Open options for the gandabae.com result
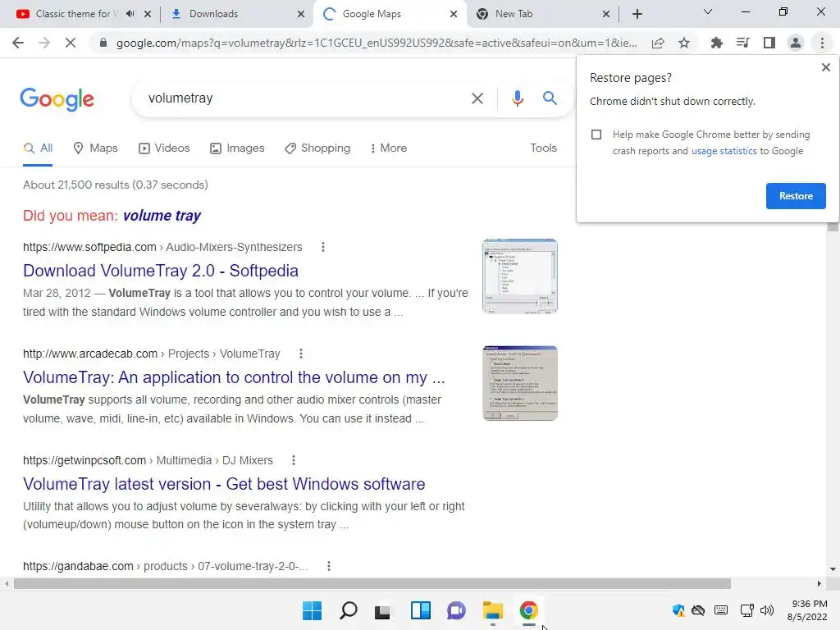 [x=328, y=566]
